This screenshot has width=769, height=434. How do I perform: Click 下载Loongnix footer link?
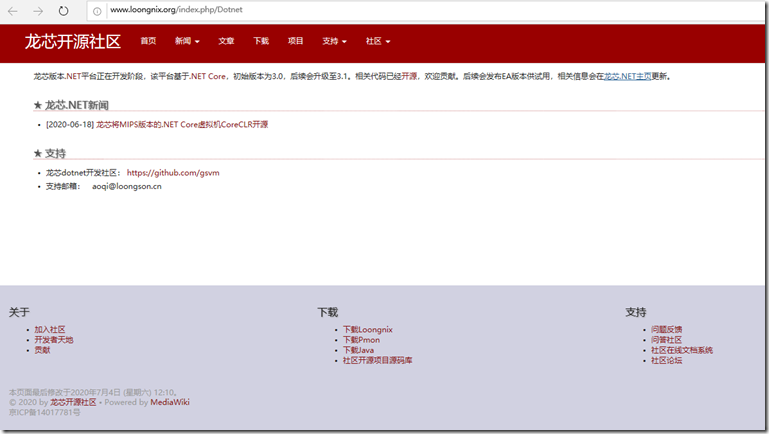[x=367, y=330]
